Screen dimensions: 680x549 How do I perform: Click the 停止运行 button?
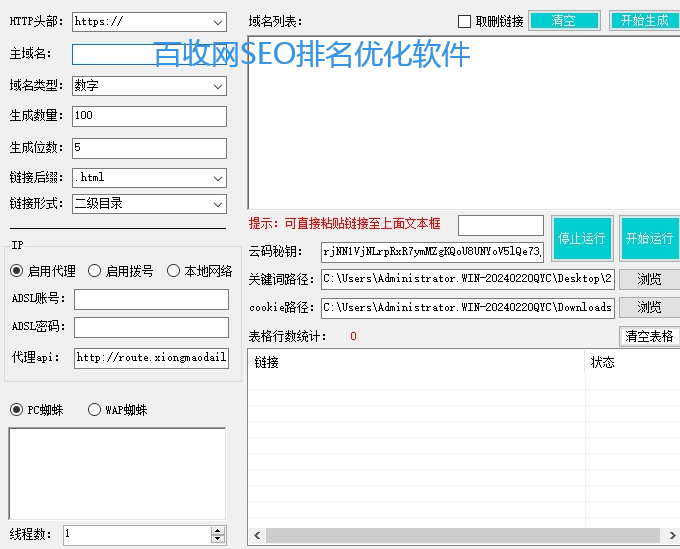click(x=582, y=239)
